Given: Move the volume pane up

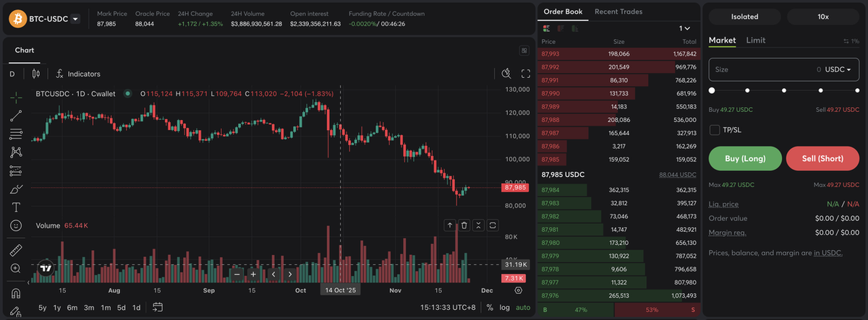Looking at the screenshot, I should [450, 225].
